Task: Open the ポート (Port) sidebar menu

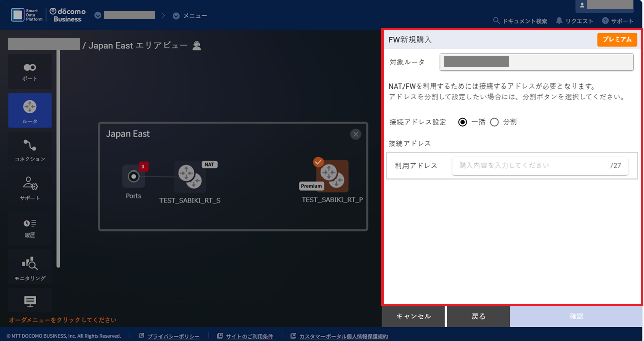Action: click(x=30, y=72)
